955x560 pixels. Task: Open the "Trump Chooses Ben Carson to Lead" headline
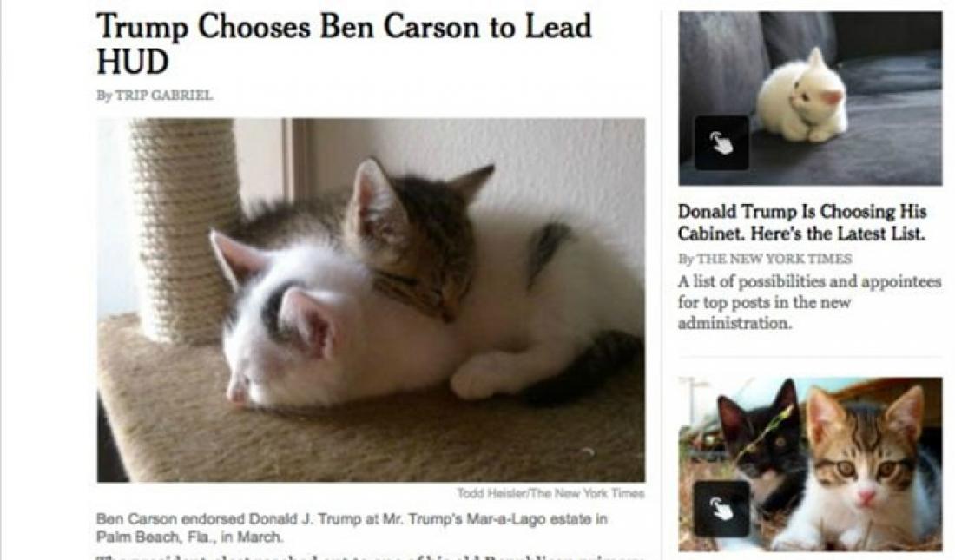(x=344, y=26)
